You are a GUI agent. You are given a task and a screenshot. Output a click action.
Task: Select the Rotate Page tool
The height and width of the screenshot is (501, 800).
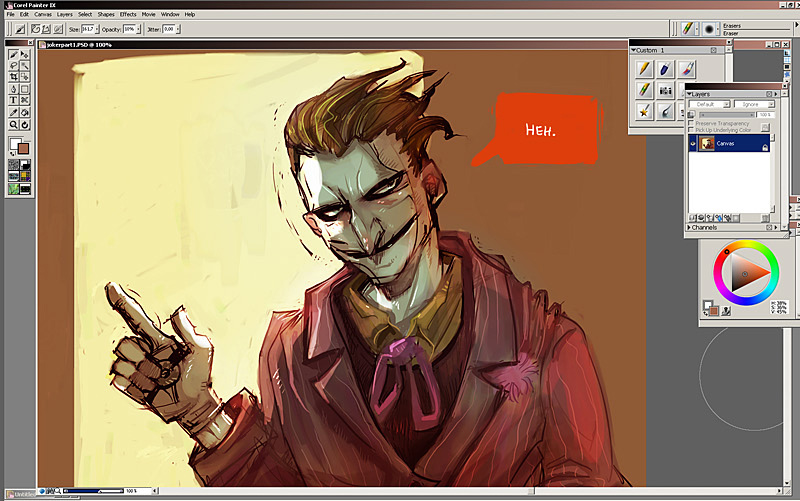(x=24, y=124)
